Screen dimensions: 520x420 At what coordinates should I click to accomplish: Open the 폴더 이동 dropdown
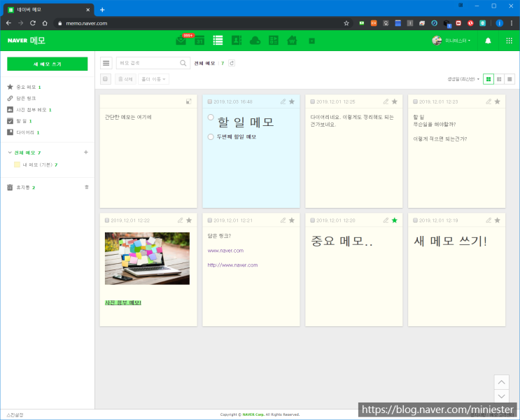coord(153,79)
